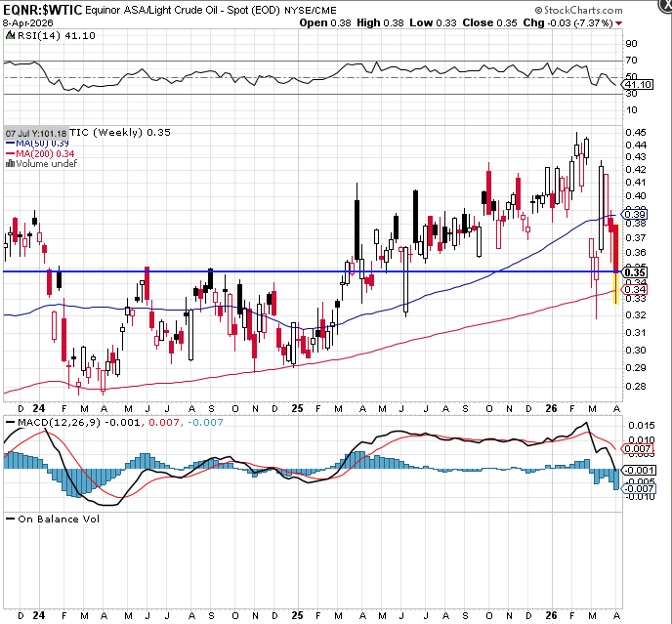Click the 0.015 level on MACD axis
This screenshot has height=624, width=672.
coord(642,426)
